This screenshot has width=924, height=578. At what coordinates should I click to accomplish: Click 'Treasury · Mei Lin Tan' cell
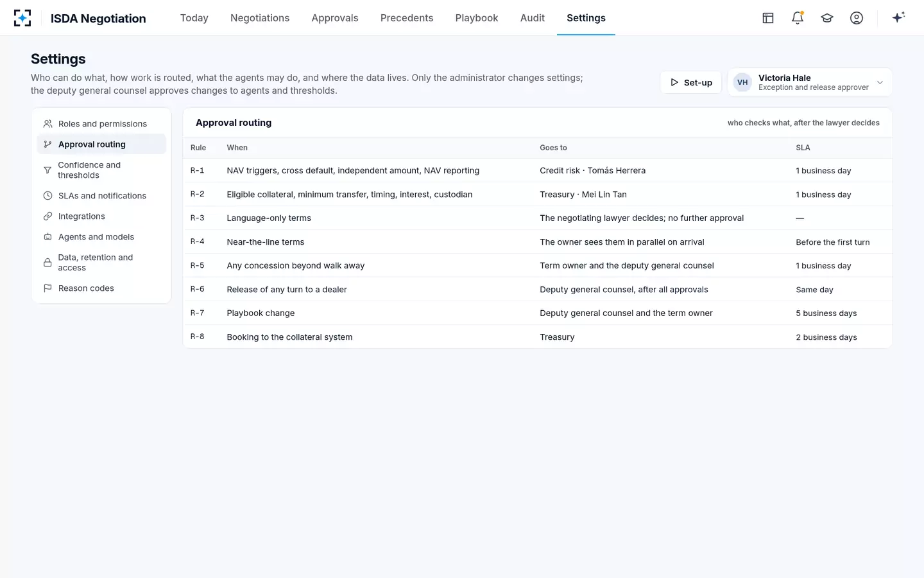[583, 195]
